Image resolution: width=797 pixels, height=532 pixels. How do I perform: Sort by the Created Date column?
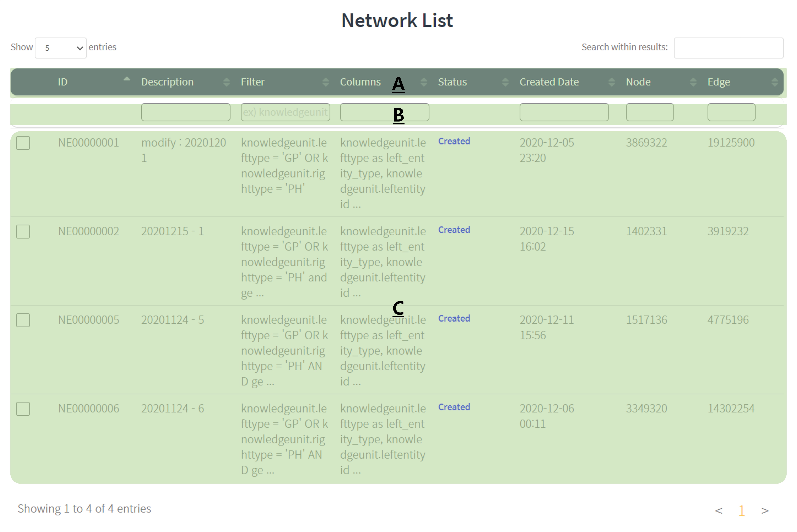coord(611,82)
